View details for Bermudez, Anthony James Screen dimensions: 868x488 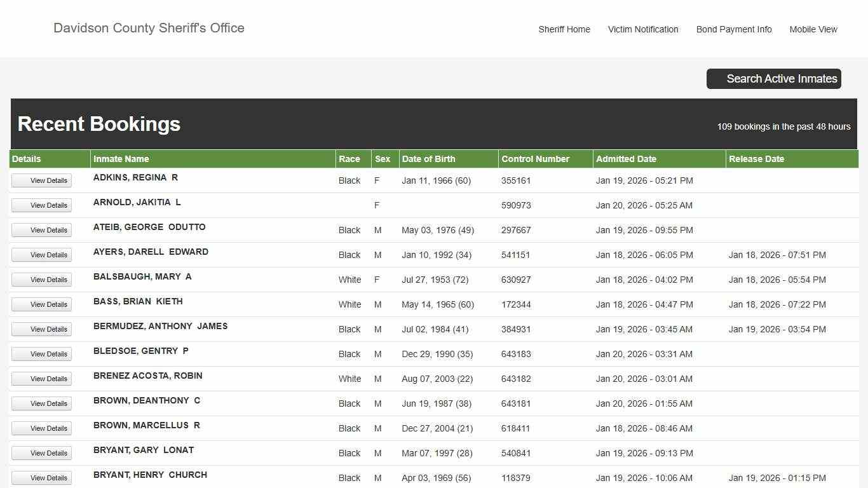[x=42, y=329]
